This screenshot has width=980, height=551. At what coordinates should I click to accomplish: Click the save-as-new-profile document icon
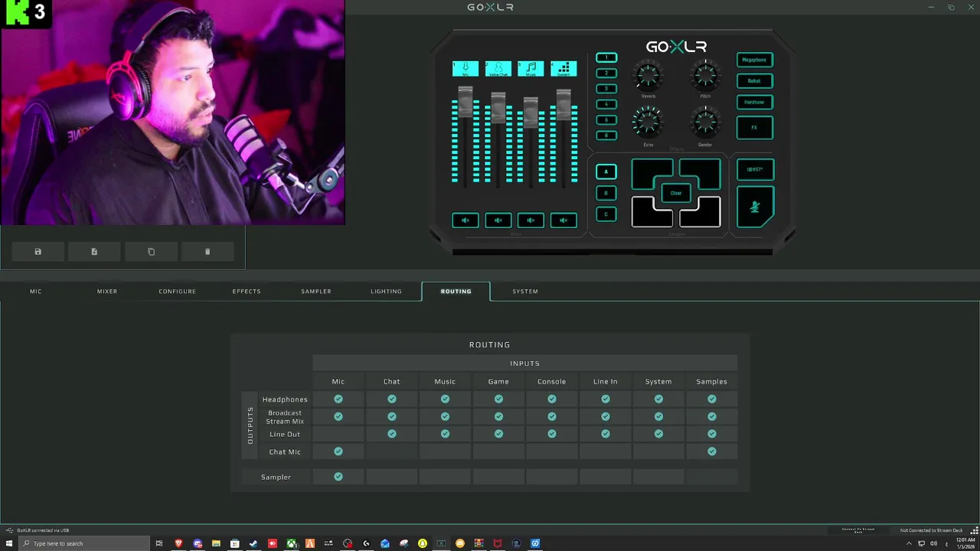[94, 252]
